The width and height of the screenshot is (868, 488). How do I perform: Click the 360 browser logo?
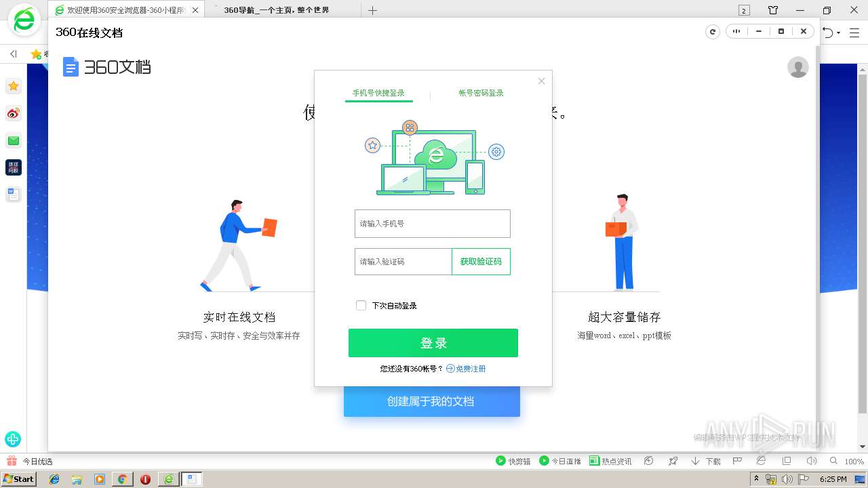click(24, 20)
